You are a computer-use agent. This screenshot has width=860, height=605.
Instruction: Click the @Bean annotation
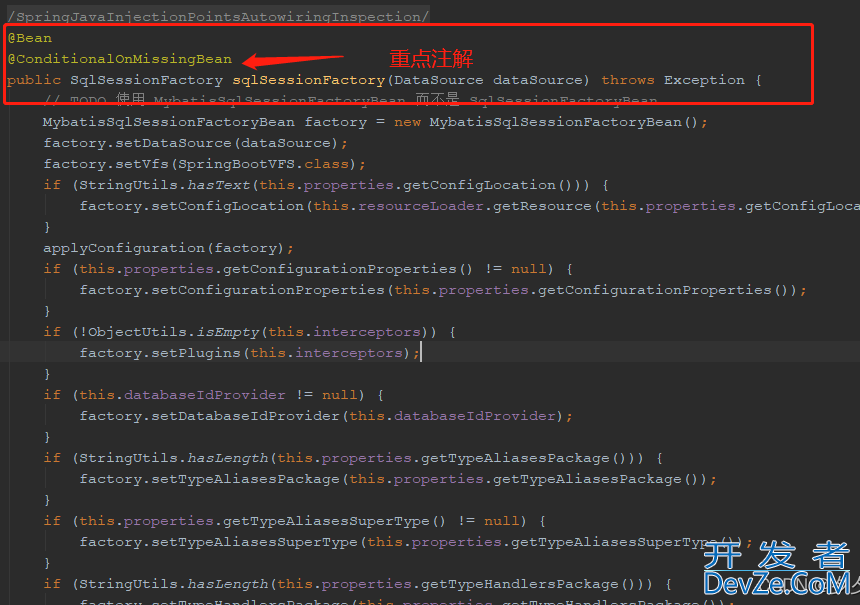pyautogui.click(x=30, y=38)
